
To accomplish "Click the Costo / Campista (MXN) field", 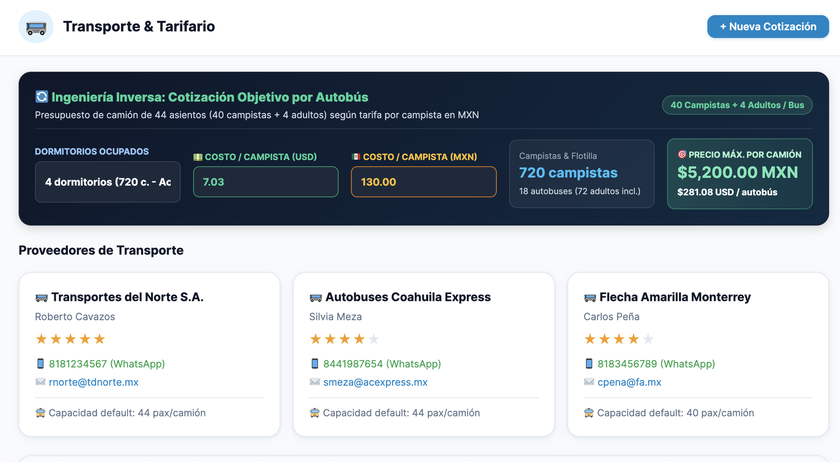I will click(x=424, y=182).
